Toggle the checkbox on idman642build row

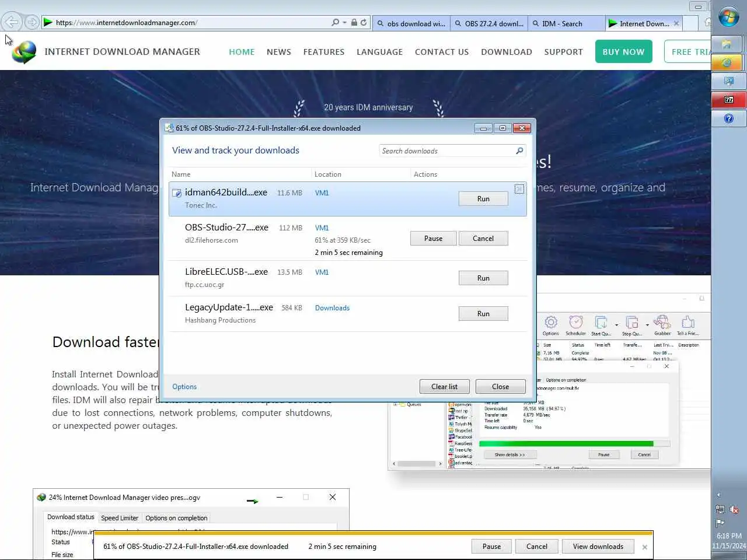(519, 189)
